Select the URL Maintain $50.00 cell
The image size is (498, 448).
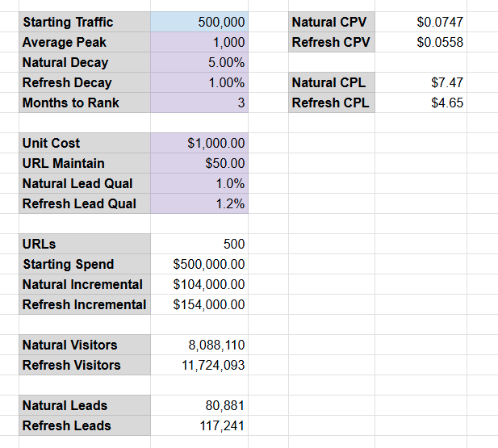coord(199,164)
